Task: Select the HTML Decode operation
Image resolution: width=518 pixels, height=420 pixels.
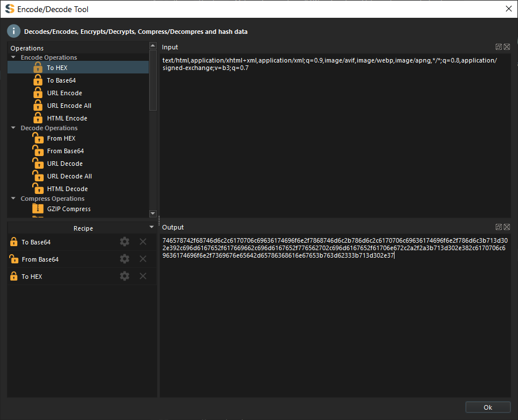Action: pos(67,188)
